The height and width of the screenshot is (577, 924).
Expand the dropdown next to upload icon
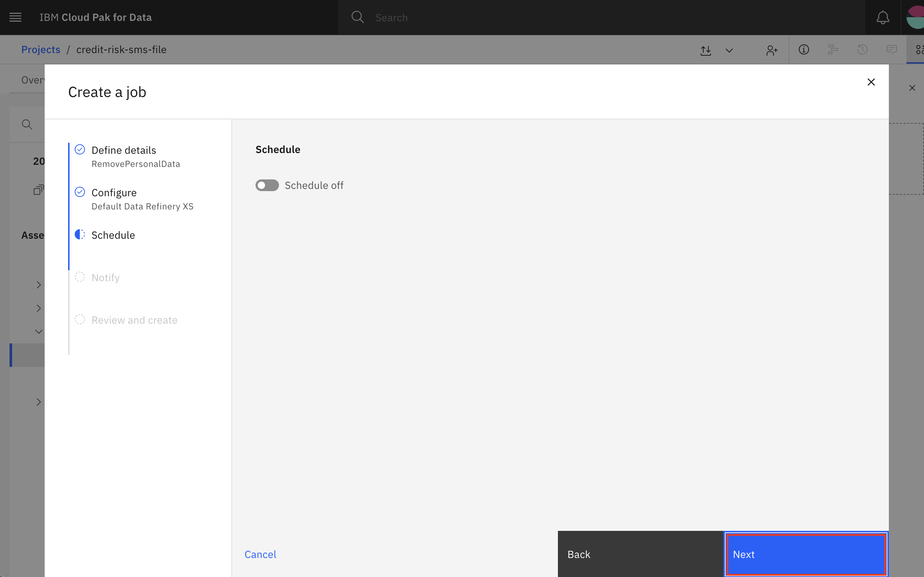pyautogui.click(x=730, y=49)
